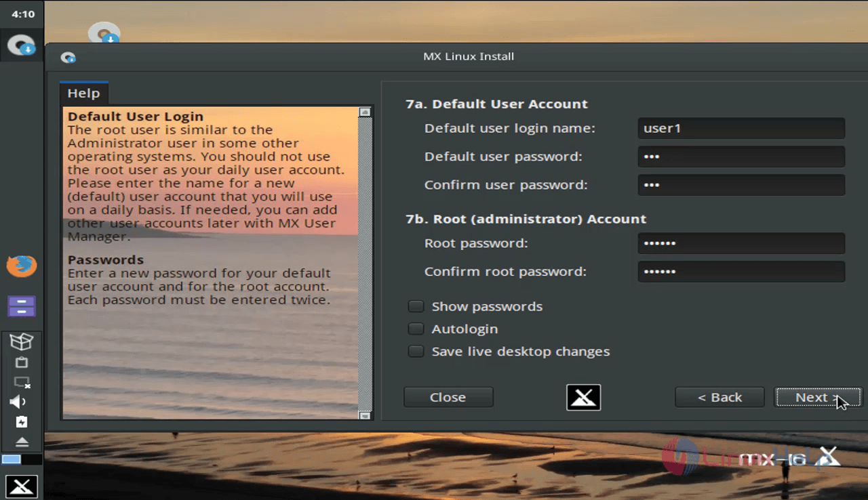Open the clipboard manager tray icon
Image resolution: width=868 pixels, height=500 pixels.
click(x=22, y=362)
